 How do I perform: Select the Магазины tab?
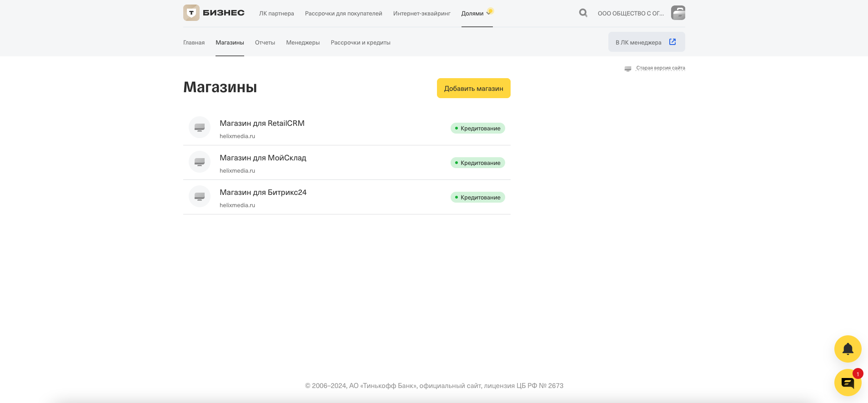[230, 42]
